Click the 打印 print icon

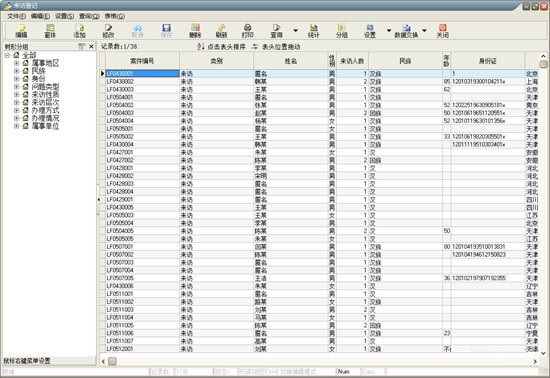[x=247, y=31]
